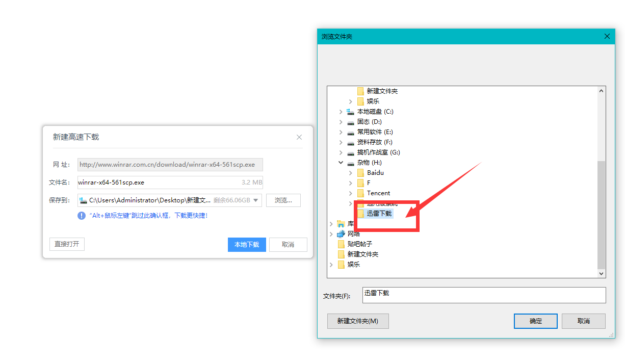Image resolution: width=625 pixels, height=364 pixels.
Task: Select the 贴吧帖子 label in folder tree
Action: pyautogui.click(x=360, y=244)
